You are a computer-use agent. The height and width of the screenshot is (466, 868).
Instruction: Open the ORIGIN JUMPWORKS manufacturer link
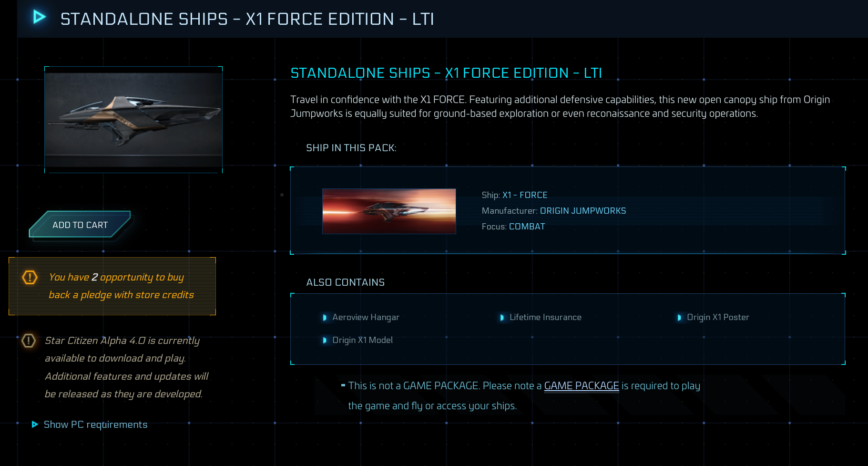(x=582, y=211)
